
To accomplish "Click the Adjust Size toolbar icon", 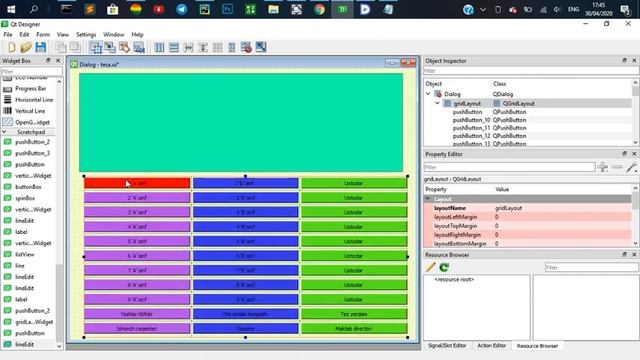I will tap(261, 47).
